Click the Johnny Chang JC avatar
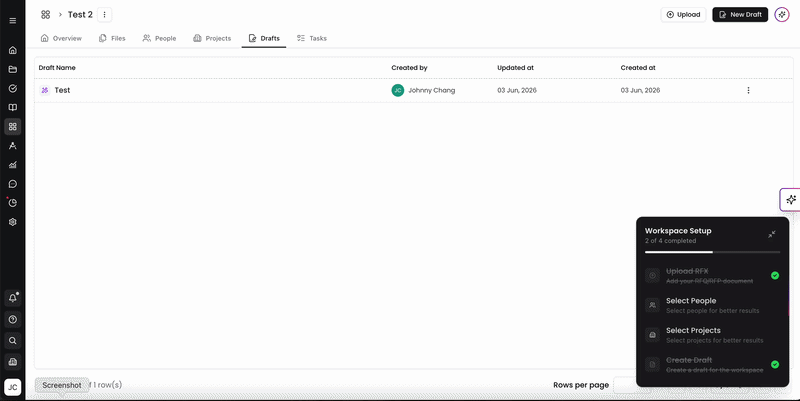Image resolution: width=800 pixels, height=401 pixels. click(397, 90)
